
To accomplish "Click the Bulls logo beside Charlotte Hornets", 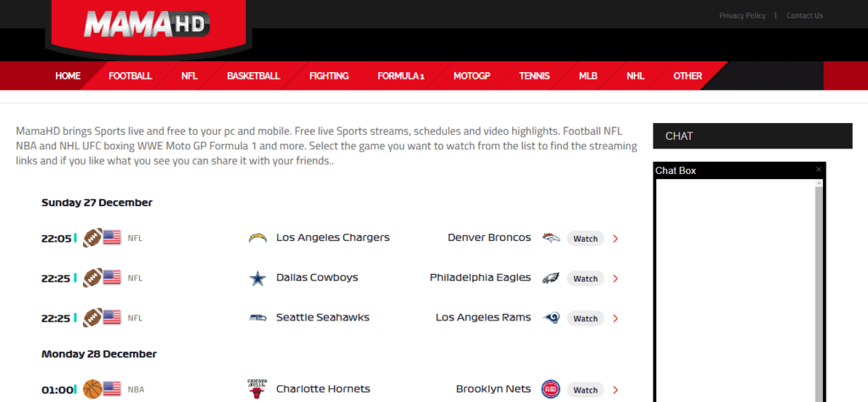I will tap(258, 389).
